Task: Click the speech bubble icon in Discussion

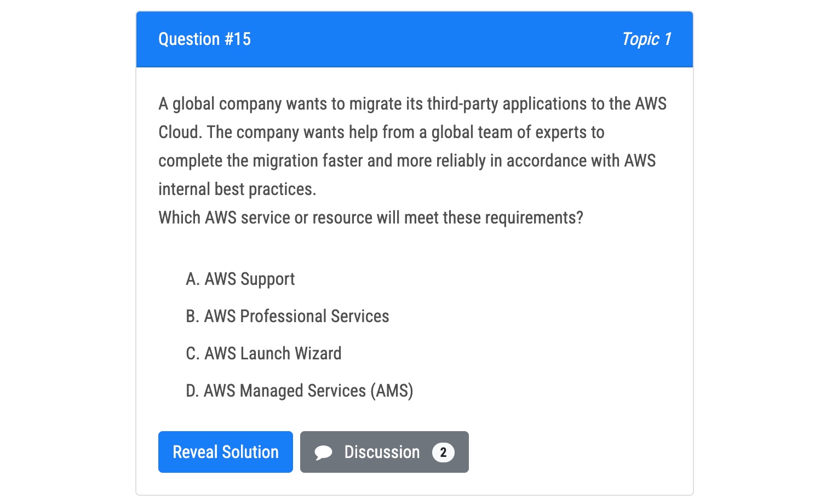Action: 323,453
